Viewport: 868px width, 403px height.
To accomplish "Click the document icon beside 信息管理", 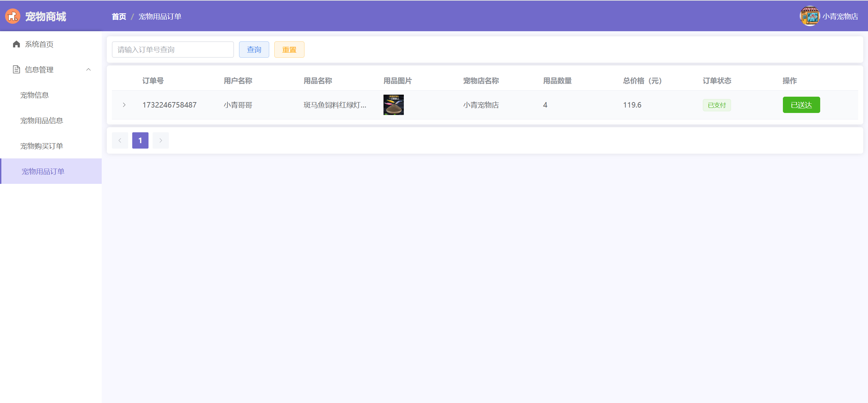I will [16, 70].
